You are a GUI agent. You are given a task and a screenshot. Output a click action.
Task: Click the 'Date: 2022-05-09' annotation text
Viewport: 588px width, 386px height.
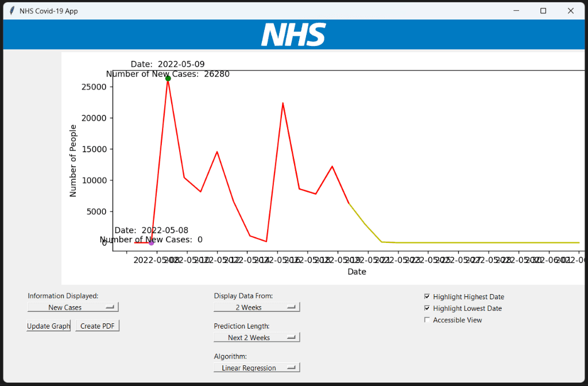click(x=168, y=64)
